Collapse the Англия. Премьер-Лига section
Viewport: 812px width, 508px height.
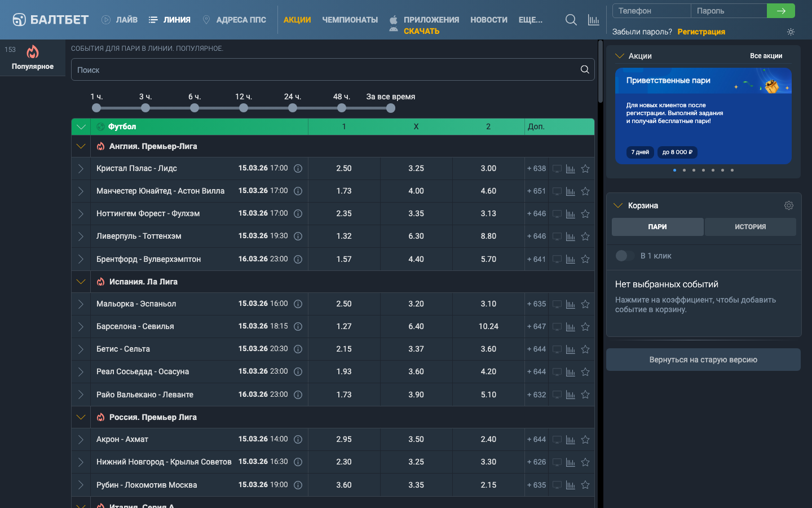[x=81, y=146]
